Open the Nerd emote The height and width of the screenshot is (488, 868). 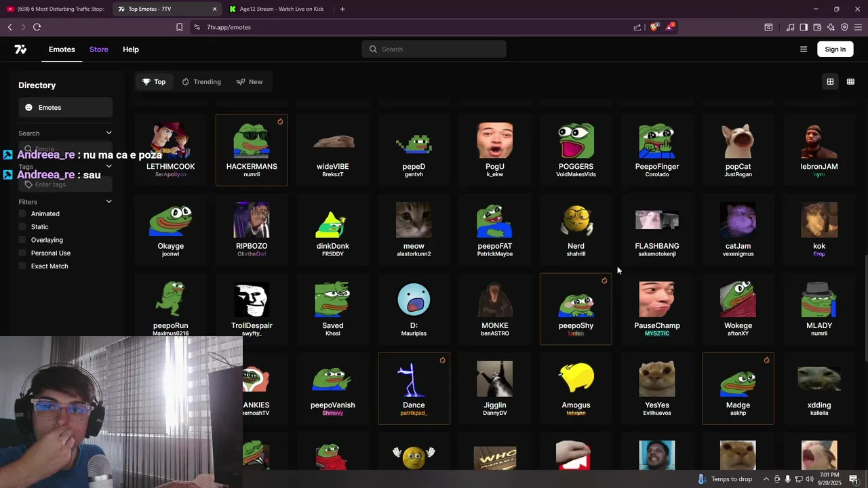coord(576,230)
